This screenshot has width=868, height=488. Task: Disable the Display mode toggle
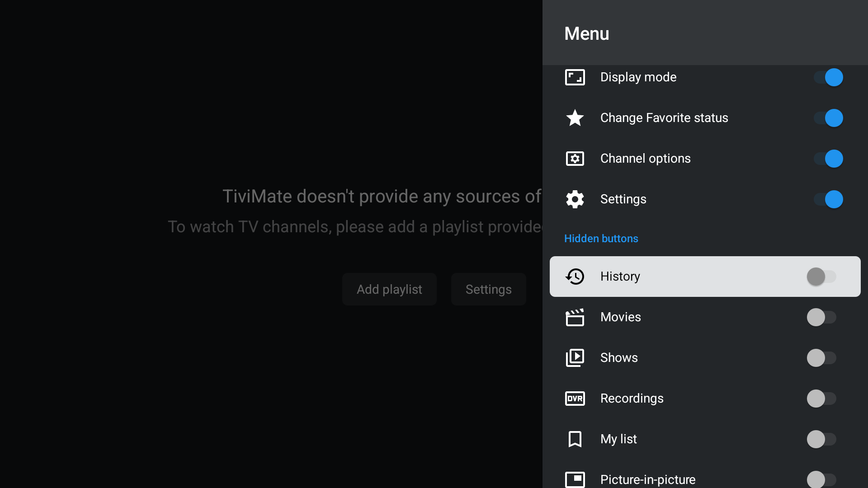pos(828,77)
